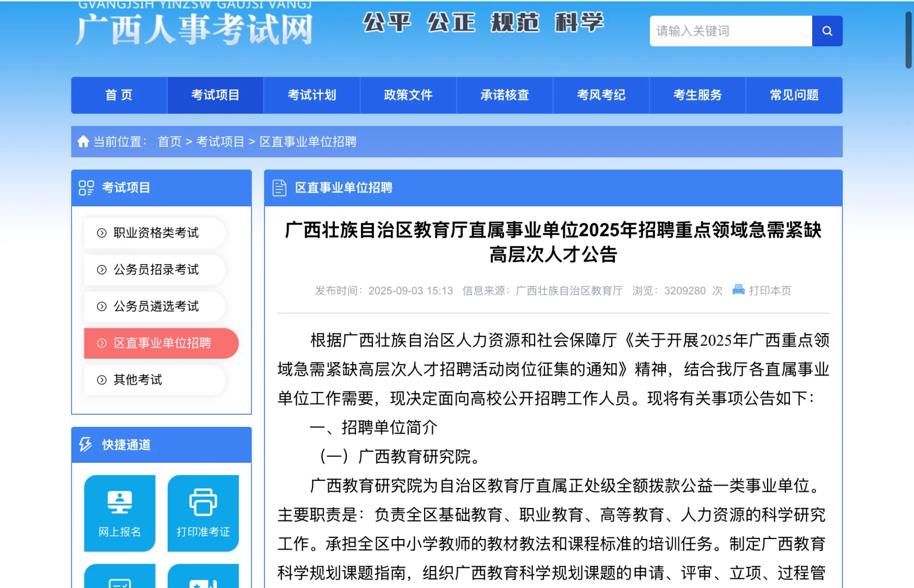Click the printer icon beside 打印本页

(738, 290)
